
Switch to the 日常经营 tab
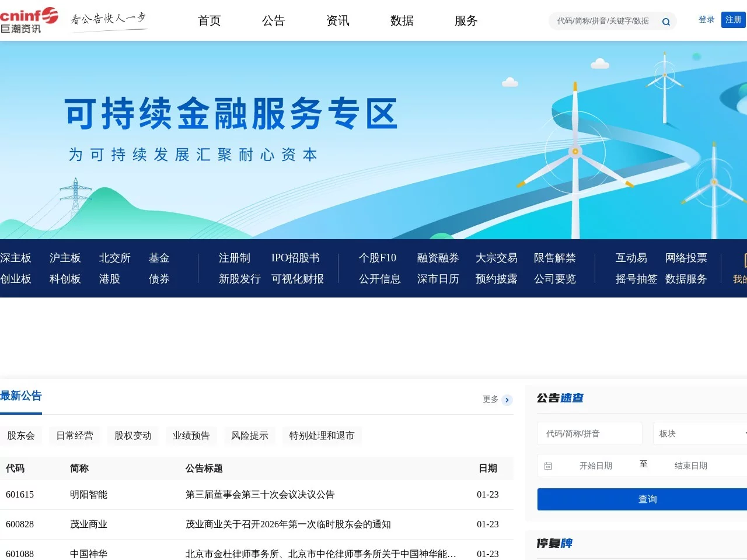(75, 436)
